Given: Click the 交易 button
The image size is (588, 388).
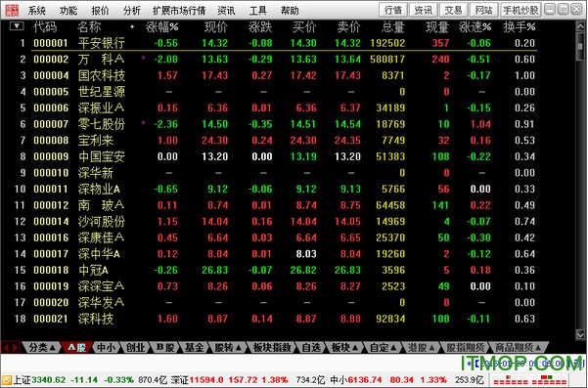Looking at the screenshot, I should pyautogui.click(x=453, y=10).
